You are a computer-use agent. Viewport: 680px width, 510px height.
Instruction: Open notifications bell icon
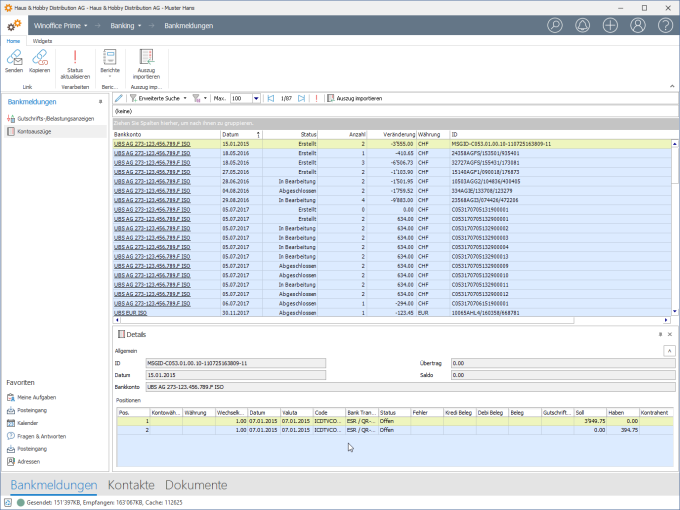coord(583,25)
